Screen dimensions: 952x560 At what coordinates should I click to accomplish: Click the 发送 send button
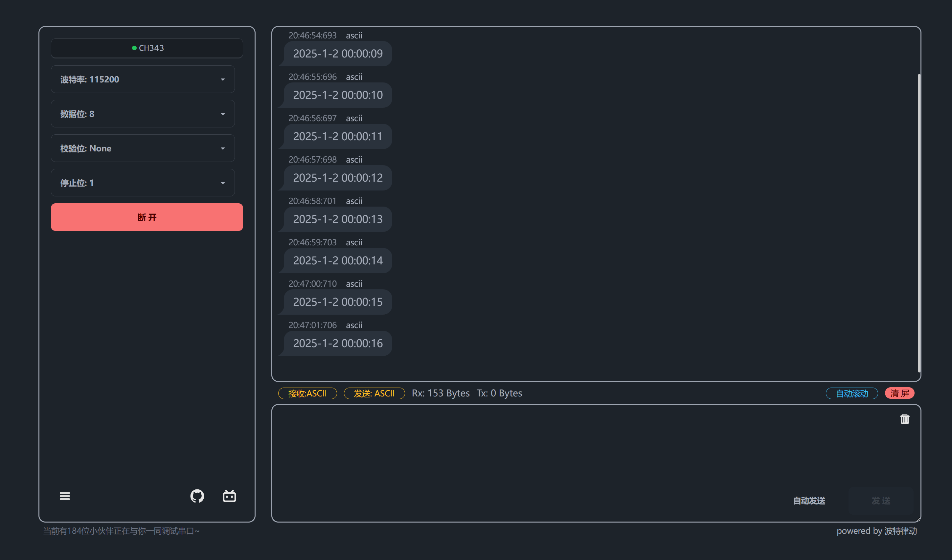tap(881, 500)
